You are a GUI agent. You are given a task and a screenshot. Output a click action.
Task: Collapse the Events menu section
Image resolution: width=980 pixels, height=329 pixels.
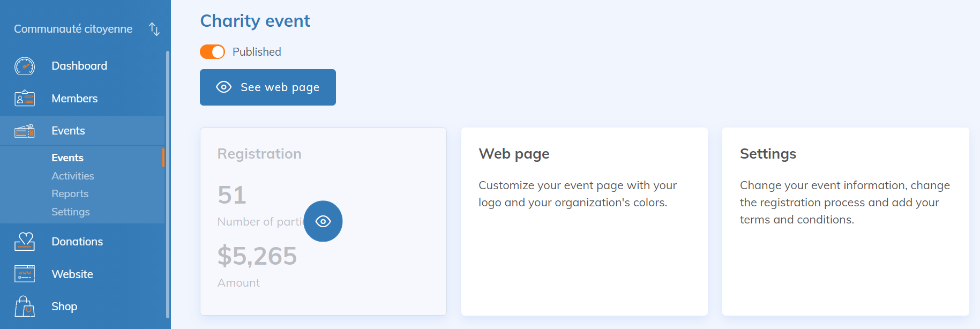click(x=68, y=131)
